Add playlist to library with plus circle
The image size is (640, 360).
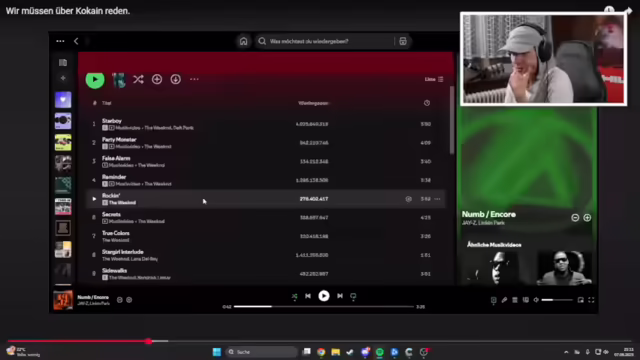tap(157, 79)
